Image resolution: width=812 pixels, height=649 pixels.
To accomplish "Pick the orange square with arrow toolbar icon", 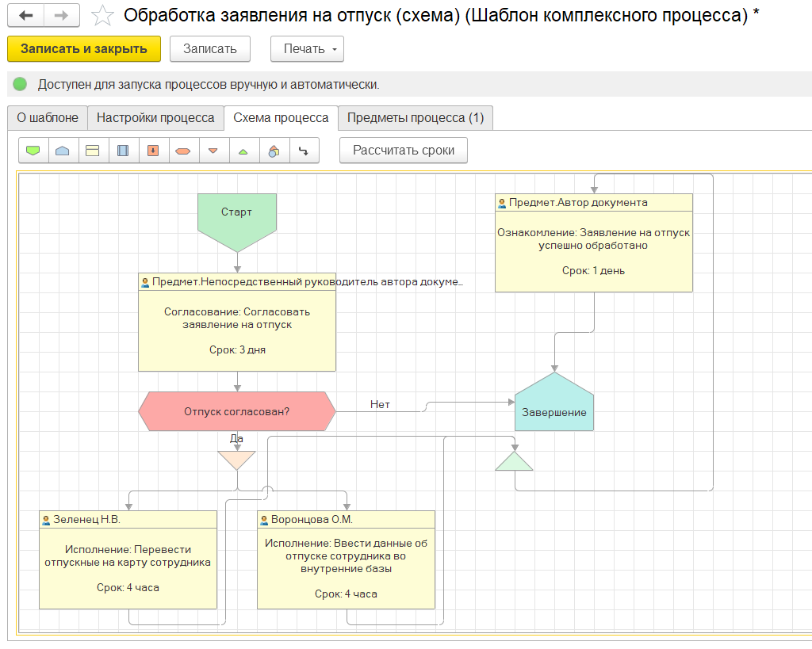I will click(x=153, y=151).
